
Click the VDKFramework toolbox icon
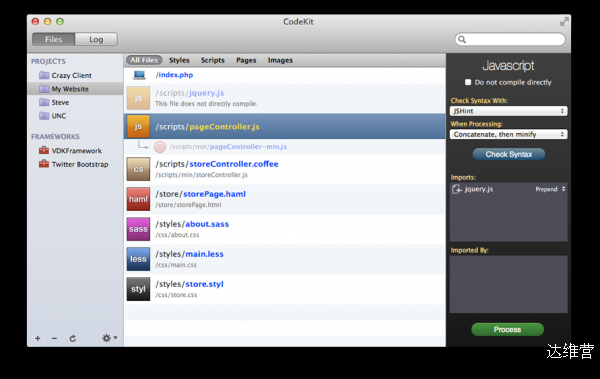[x=44, y=150]
